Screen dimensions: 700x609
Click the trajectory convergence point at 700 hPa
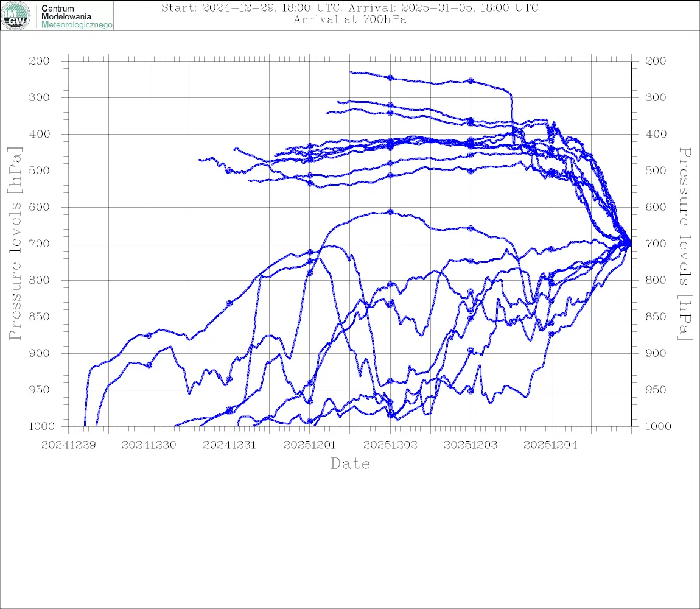click(x=630, y=244)
